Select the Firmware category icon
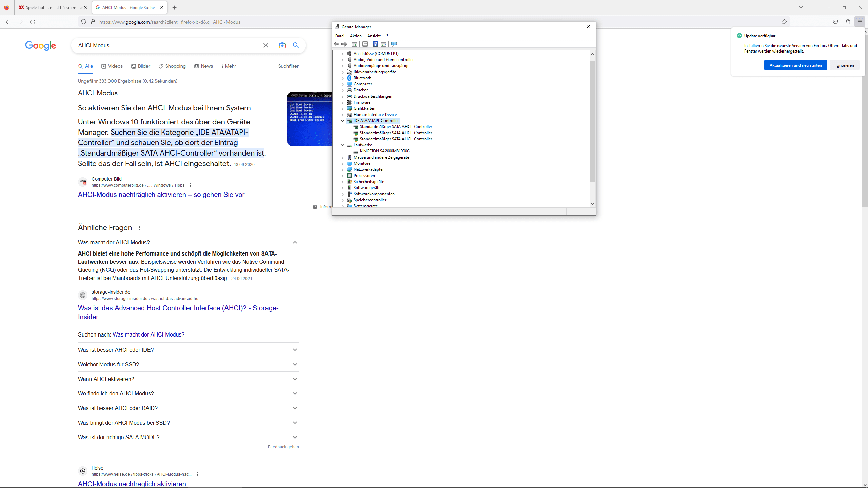868x488 pixels. pyautogui.click(x=349, y=102)
